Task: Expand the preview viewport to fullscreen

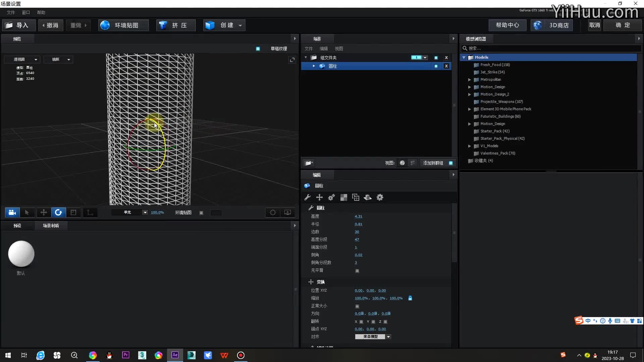Action: click(x=292, y=60)
